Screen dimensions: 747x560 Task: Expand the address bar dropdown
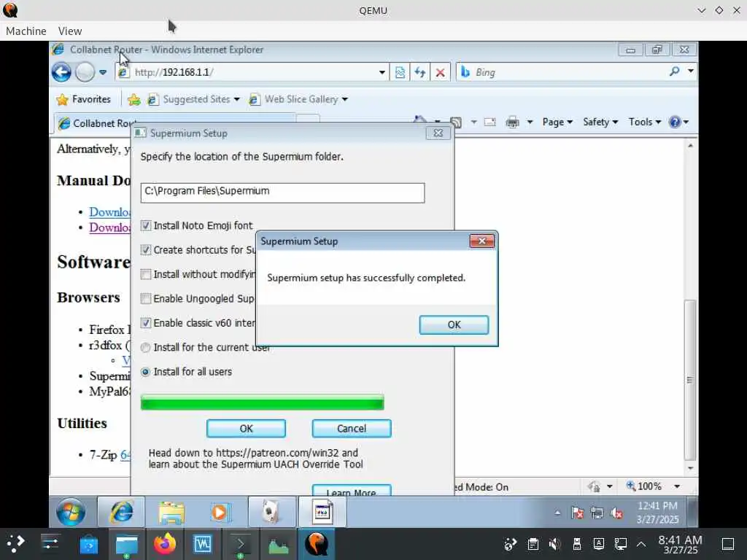point(382,72)
